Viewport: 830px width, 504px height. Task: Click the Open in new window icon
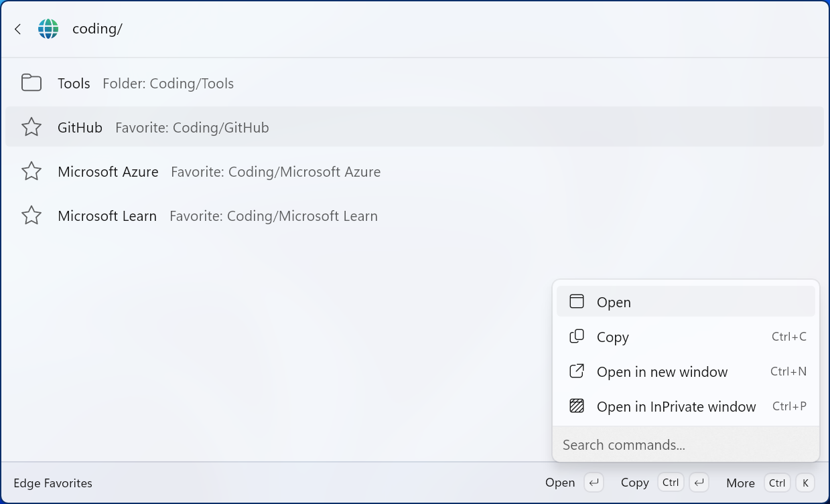pyautogui.click(x=577, y=371)
